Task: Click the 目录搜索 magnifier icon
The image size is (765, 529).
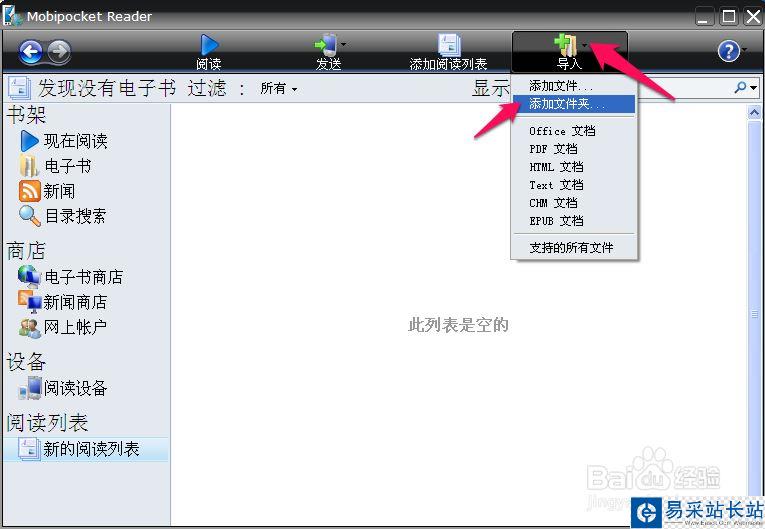Action: click(x=29, y=216)
